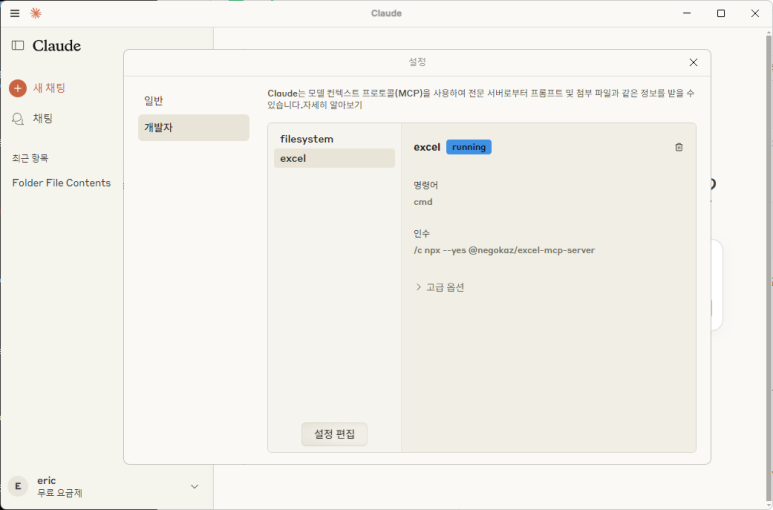Expand the eric account menu chevron

194,486
